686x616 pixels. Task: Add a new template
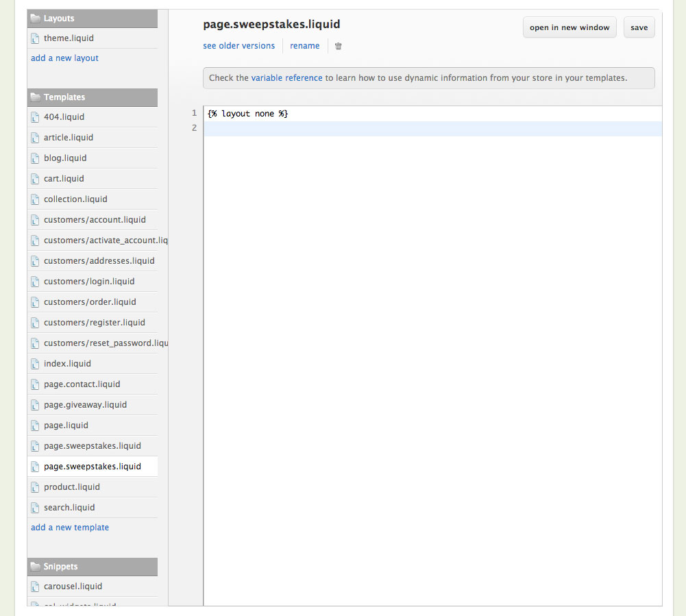click(x=70, y=527)
